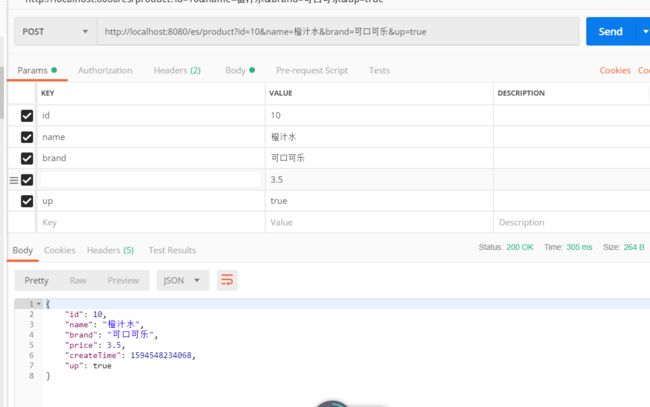Click the Cookies link near Send

tap(615, 70)
